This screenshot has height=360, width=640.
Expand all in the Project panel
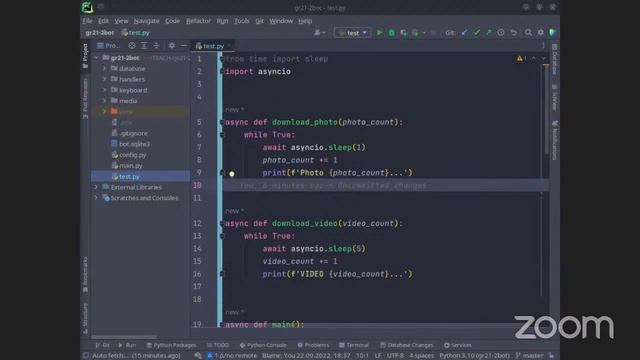click(144, 46)
